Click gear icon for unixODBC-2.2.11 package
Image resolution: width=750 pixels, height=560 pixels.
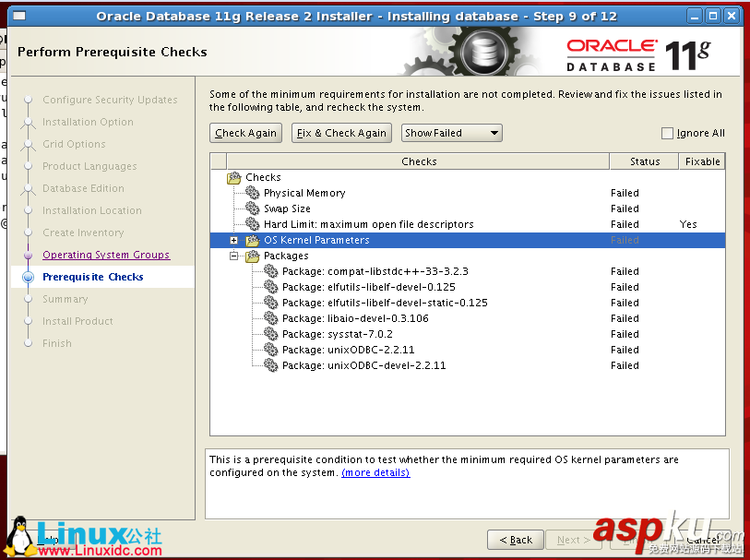pyautogui.click(x=270, y=350)
